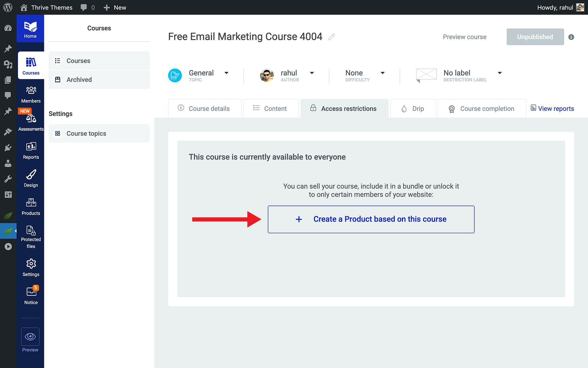Image resolution: width=588 pixels, height=368 pixels.
Task: Click the Notice icon with badge 5
Action: pos(31,293)
